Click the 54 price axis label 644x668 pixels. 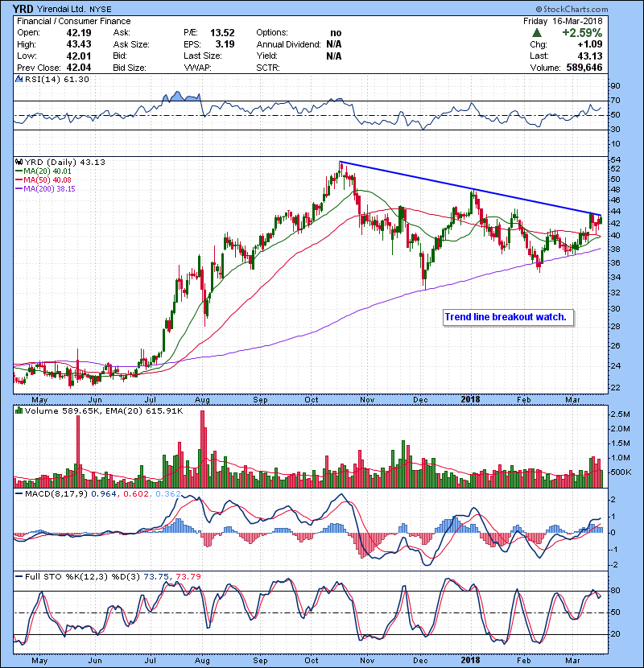coord(616,160)
